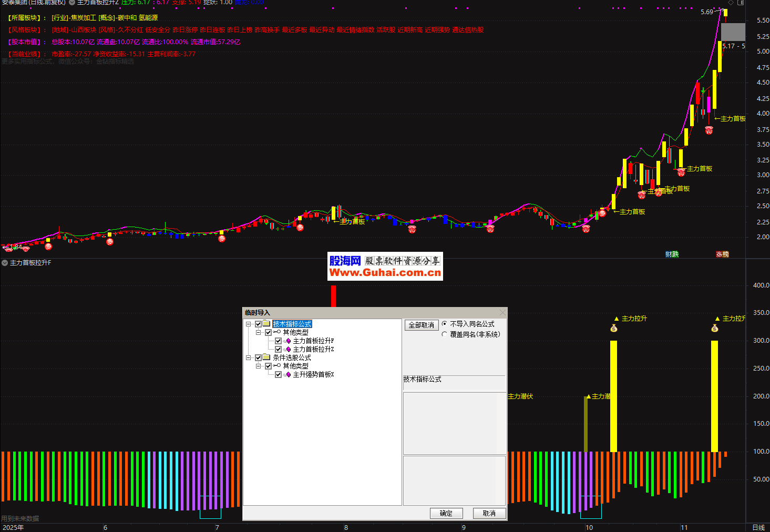Click the 流通市值:57.29亿 value
Screen dimensions: 770x532
click(x=215, y=42)
